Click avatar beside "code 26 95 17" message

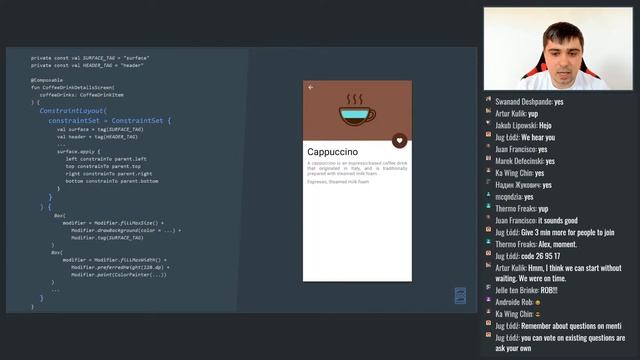[488, 253]
